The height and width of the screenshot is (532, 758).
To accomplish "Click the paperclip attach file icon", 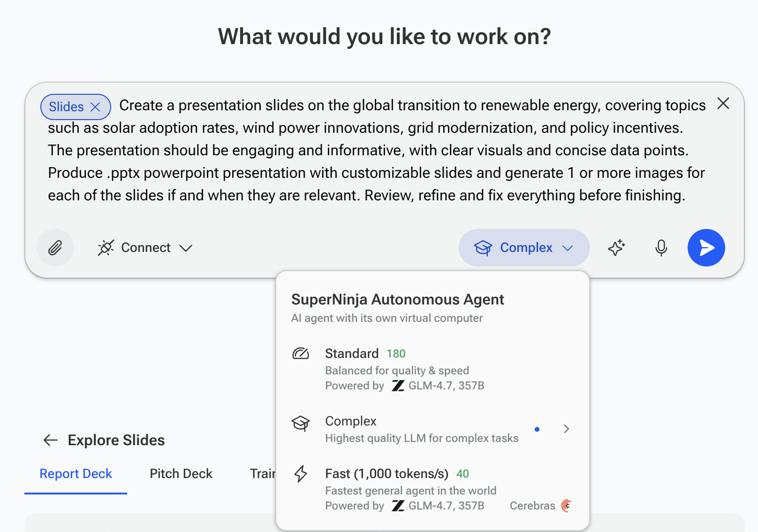I will pos(55,248).
